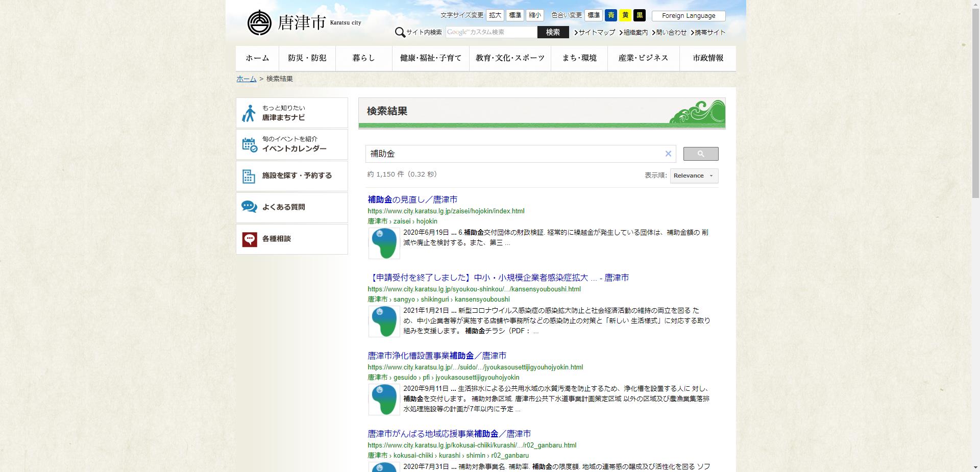The height and width of the screenshot is (472, 980).
Task: Click inside the Google カスタム検索 input field
Action: [x=490, y=32]
